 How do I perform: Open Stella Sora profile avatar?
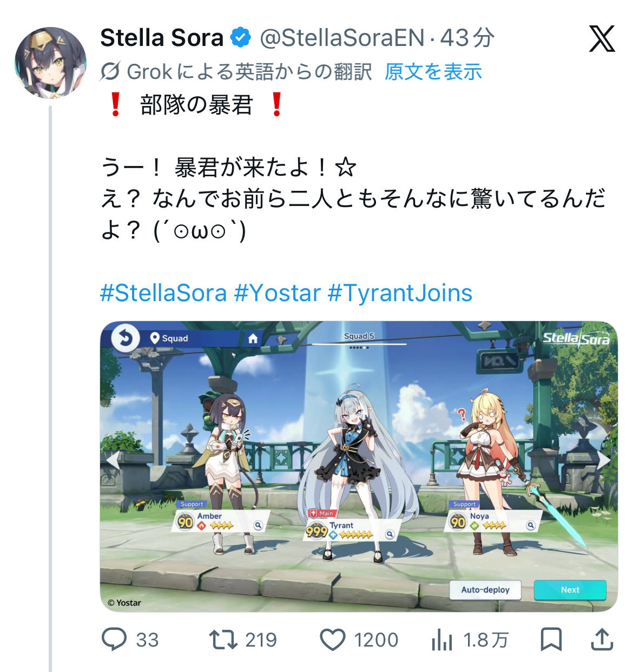tap(50, 62)
